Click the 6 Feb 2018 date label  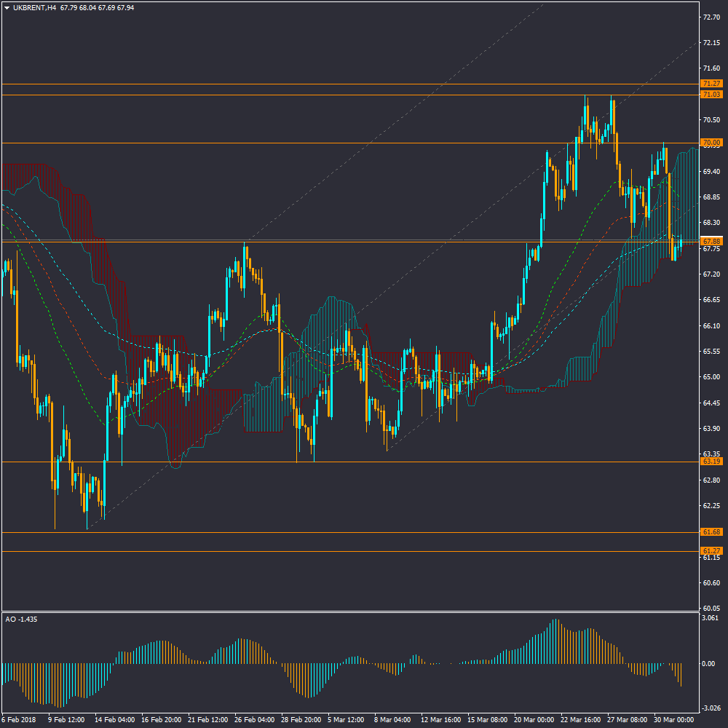(20, 720)
